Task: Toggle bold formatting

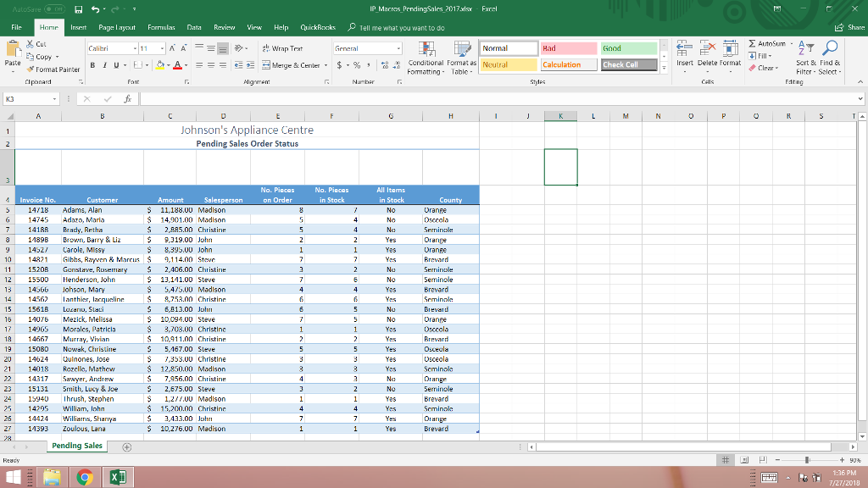Action: click(x=92, y=65)
